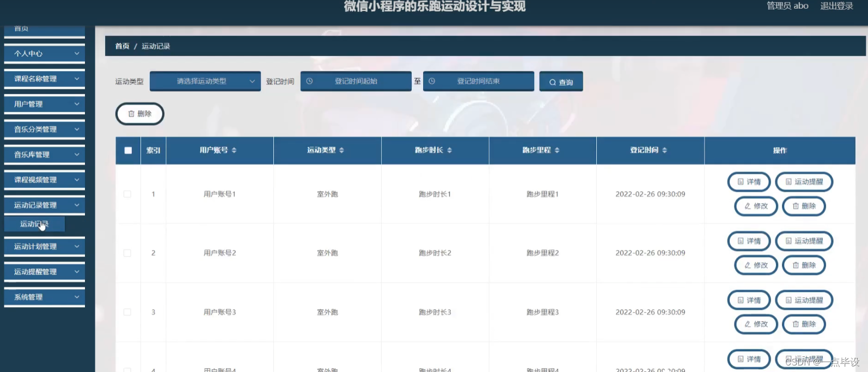Image resolution: width=868 pixels, height=372 pixels.
Task: Click the 登记时间起始 date input
Action: (x=356, y=81)
